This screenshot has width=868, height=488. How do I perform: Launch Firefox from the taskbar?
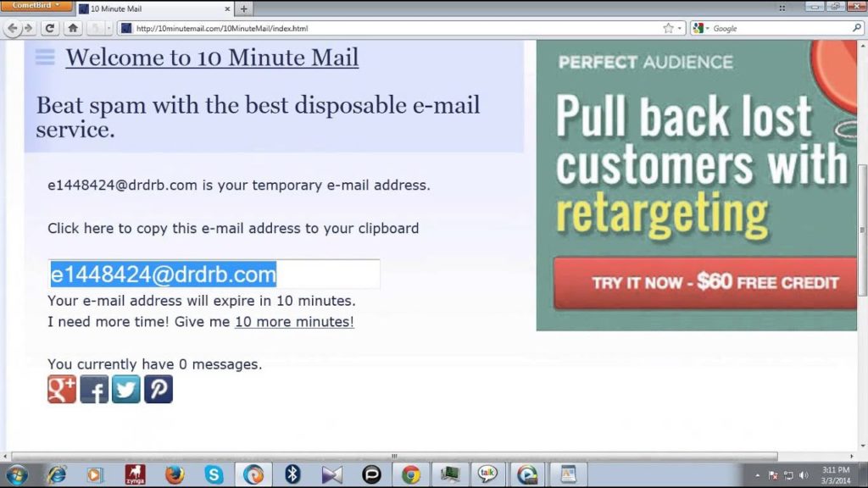(175, 474)
